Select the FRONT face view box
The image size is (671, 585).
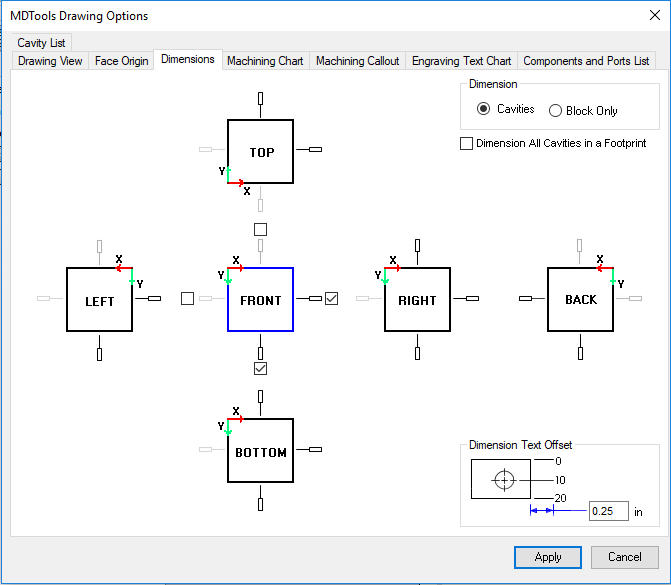point(260,300)
